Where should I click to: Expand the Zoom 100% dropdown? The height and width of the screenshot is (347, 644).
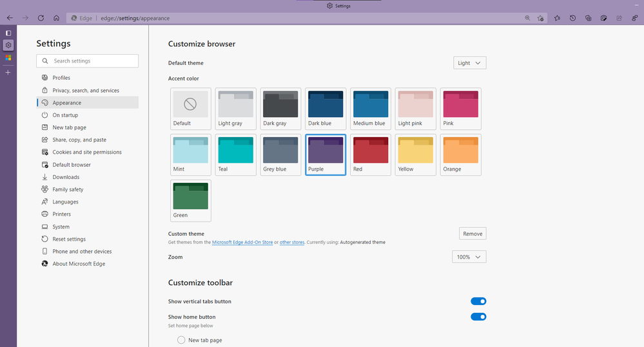click(469, 257)
